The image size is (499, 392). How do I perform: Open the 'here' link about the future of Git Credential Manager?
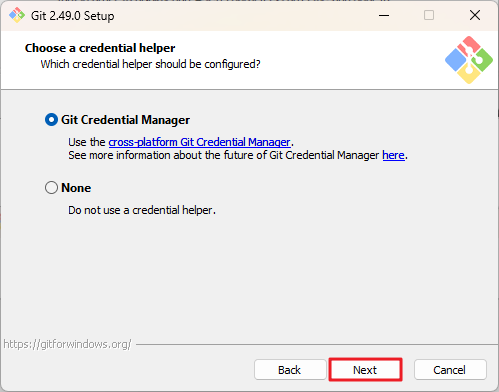tap(393, 155)
